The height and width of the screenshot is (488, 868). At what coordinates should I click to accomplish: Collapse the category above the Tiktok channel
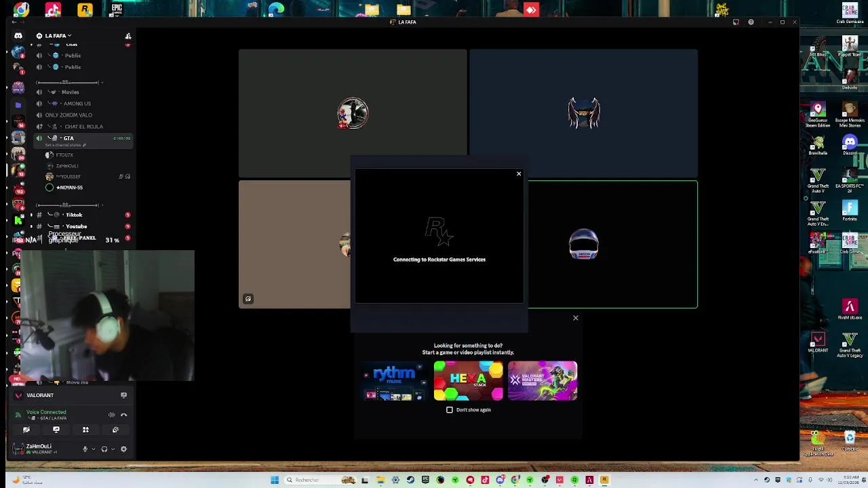(x=68, y=205)
